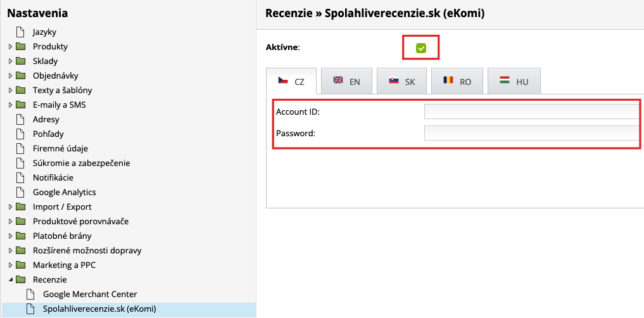Focus the Password input field

click(x=533, y=132)
